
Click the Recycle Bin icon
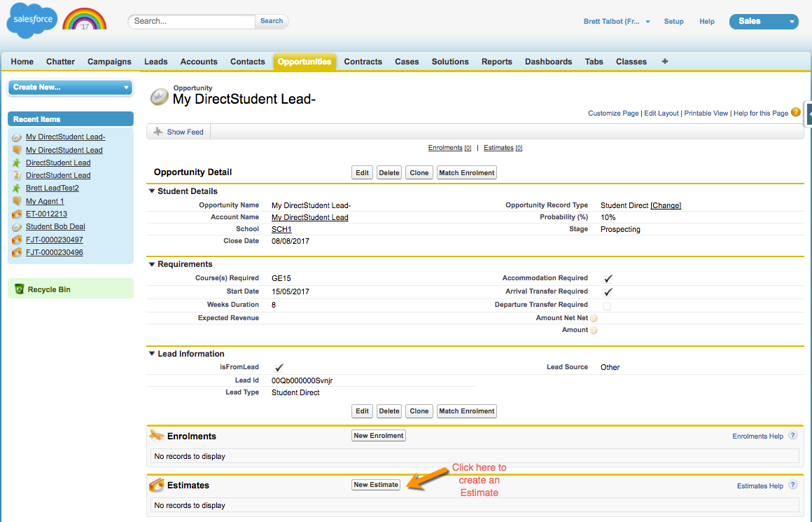coord(19,289)
